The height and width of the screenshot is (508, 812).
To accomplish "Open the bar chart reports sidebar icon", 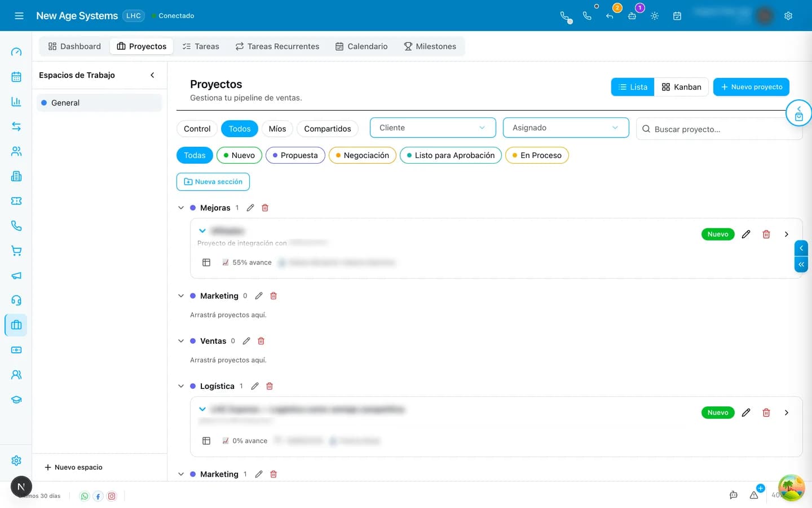I will click(16, 102).
